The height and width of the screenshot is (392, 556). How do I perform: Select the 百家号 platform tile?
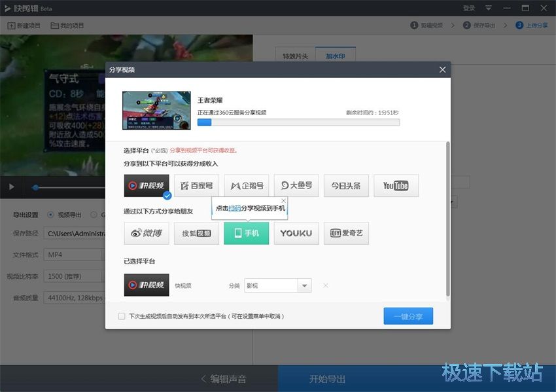(x=196, y=186)
